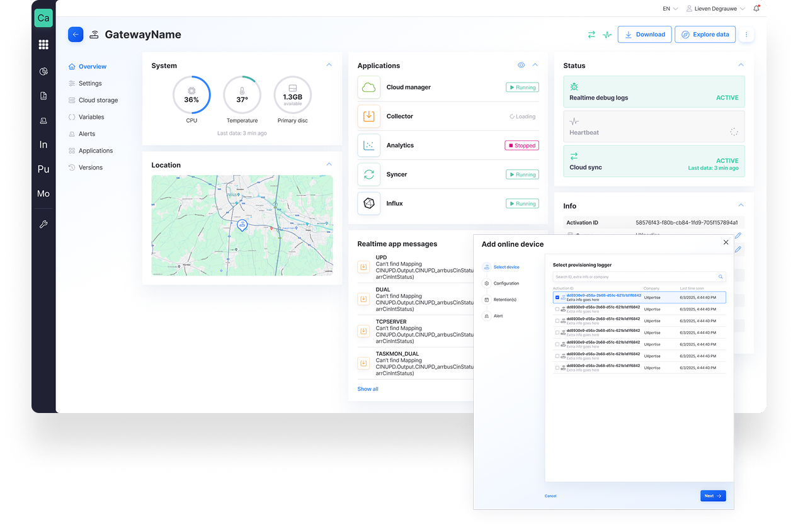Screen dimensions: 798x532
Task: Select Overview in the left menu
Action: click(x=88, y=67)
